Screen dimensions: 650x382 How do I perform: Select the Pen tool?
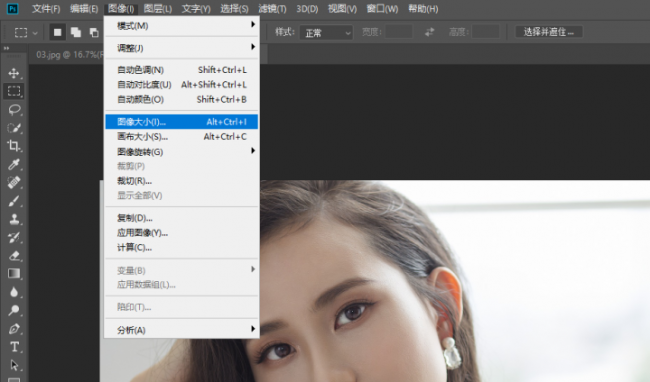14,329
